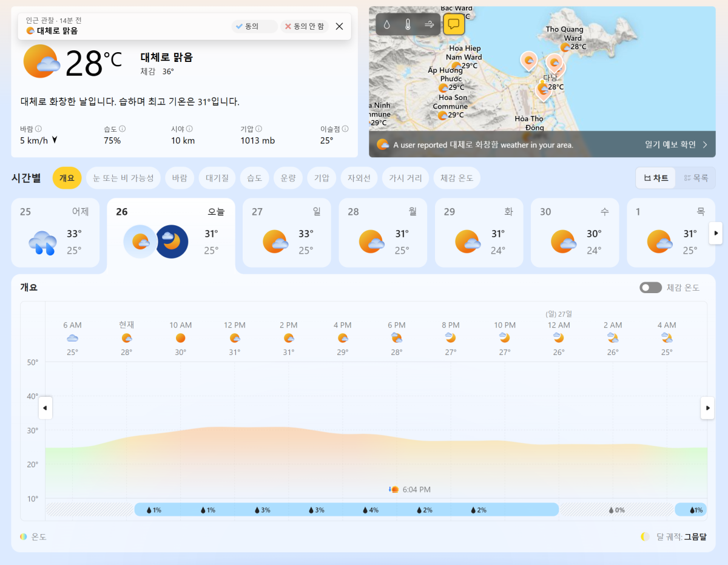
Task: Click the info icon next to 습도
Action: (x=122, y=129)
